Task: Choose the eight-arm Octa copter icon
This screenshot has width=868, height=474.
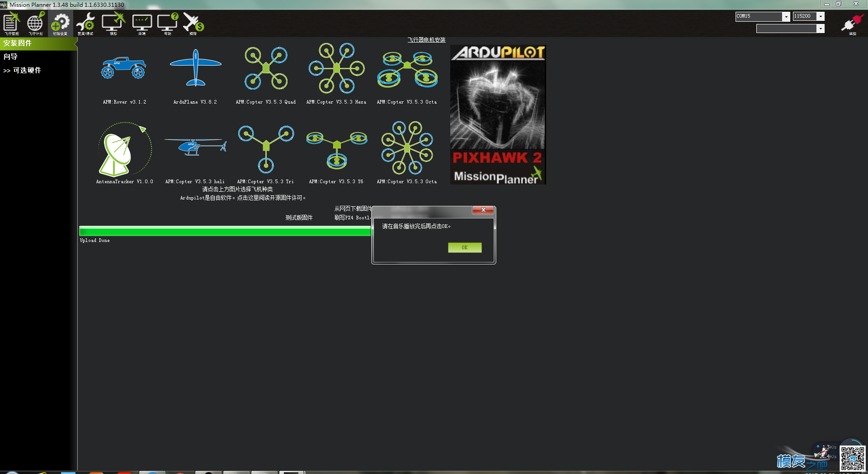Action: pos(407,147)
